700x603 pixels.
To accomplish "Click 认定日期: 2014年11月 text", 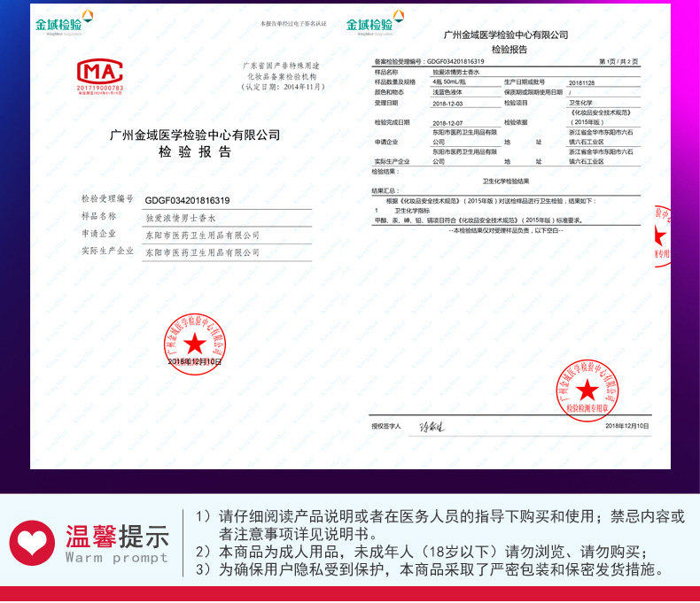I will pos(283,87).
